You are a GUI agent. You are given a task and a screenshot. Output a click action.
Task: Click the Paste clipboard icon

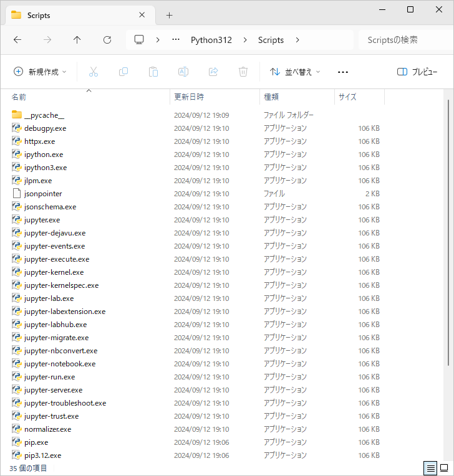(x=153, y=72)
